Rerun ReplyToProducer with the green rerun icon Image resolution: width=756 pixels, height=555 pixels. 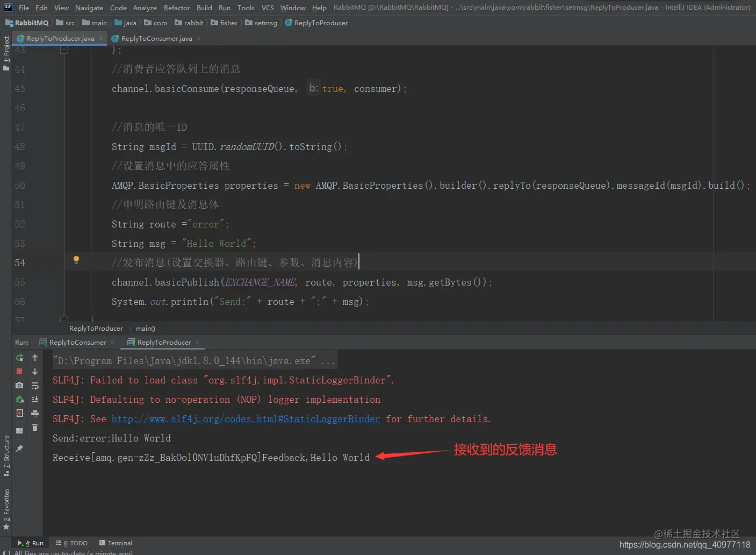19,358
